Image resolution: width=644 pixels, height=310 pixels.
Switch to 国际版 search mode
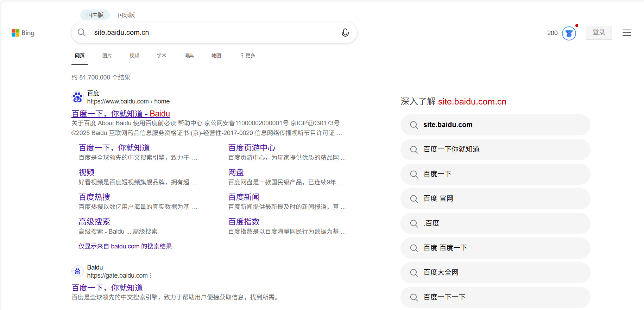tap(126, 15)
